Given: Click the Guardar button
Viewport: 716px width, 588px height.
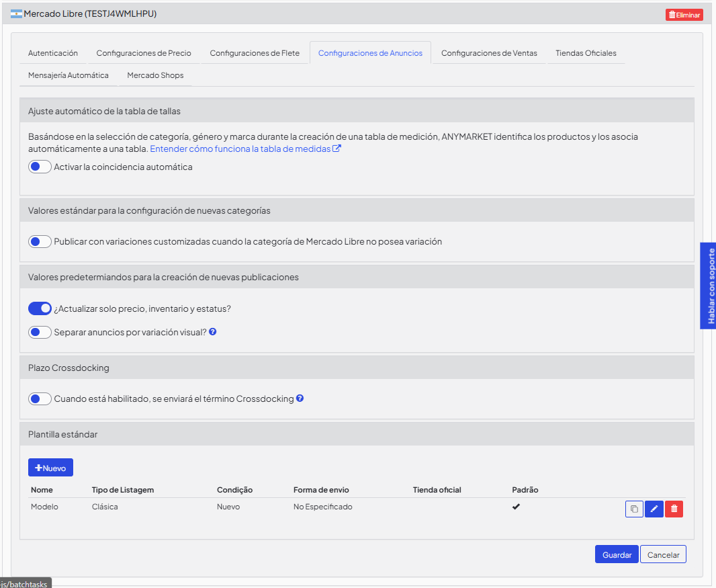Looking at the screenshot, I should [x=617, y=554].
